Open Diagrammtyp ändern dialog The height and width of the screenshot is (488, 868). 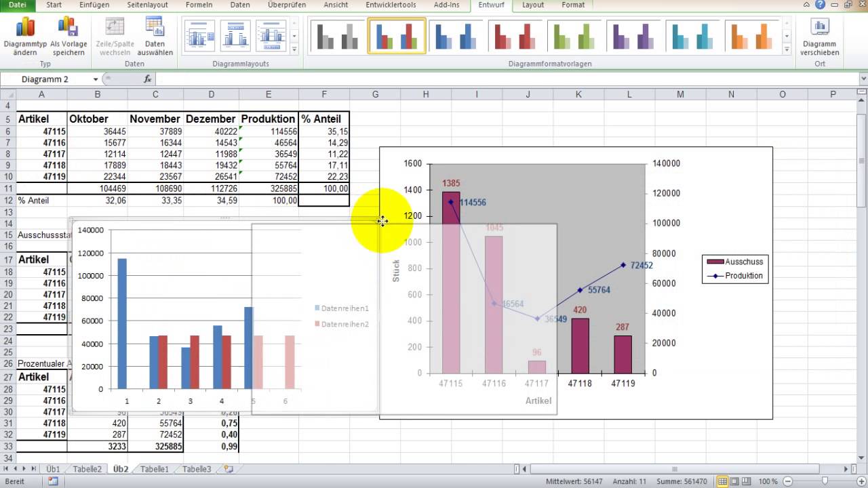pos(25,37)
